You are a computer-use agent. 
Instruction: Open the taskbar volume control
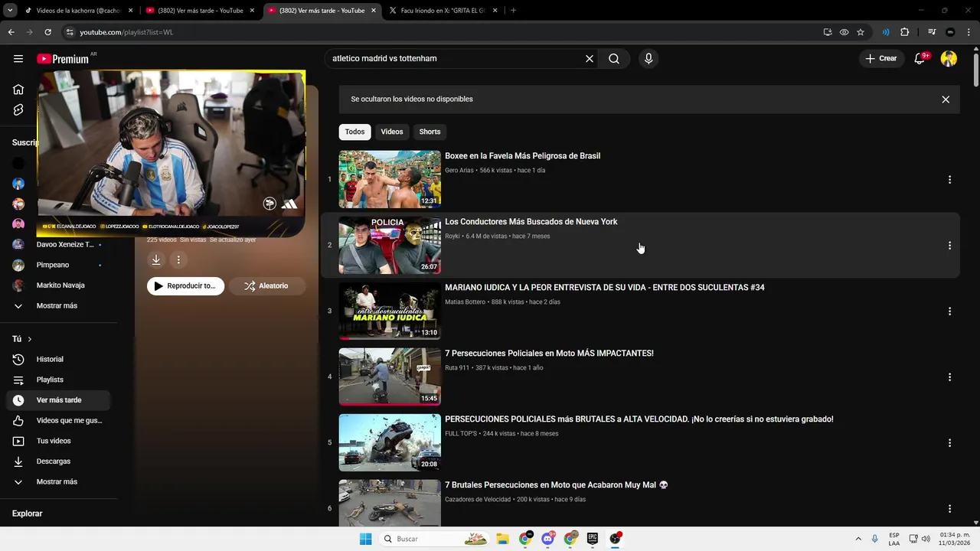[927, 539]
